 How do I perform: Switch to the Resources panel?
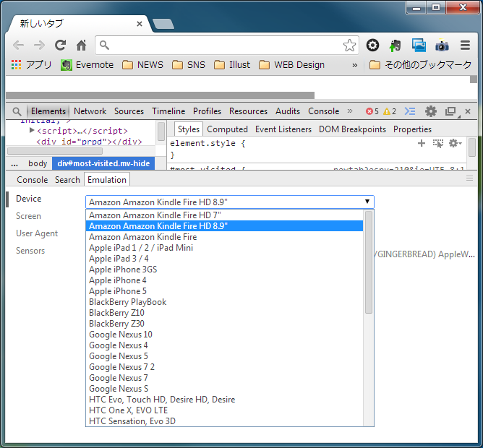point(248,111)
